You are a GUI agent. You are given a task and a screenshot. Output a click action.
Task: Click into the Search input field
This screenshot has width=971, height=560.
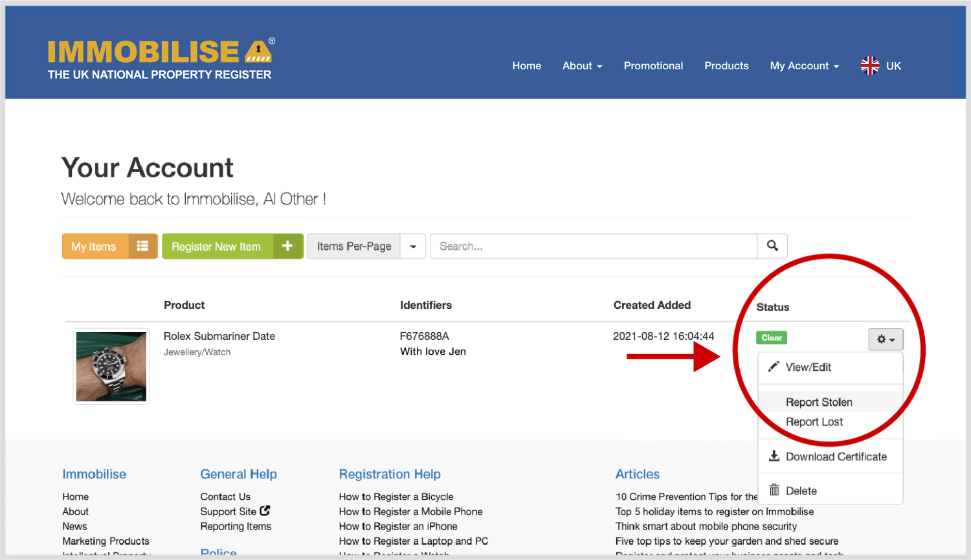(x=592, y=247)
